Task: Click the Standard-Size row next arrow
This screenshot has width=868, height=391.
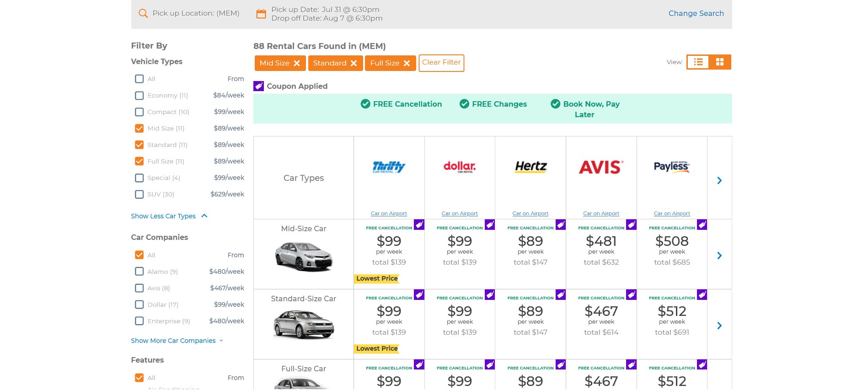Action: click(x=719, y=326)
